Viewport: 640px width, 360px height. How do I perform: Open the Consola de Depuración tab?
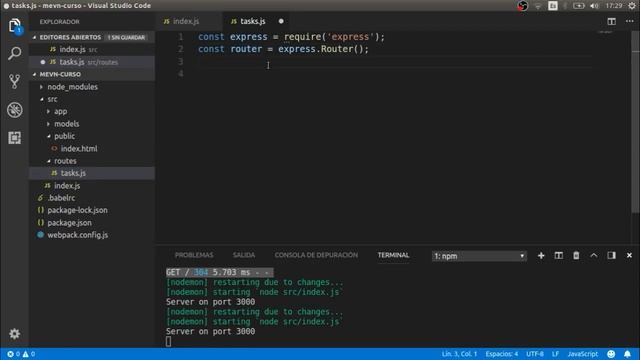[316, 255]
